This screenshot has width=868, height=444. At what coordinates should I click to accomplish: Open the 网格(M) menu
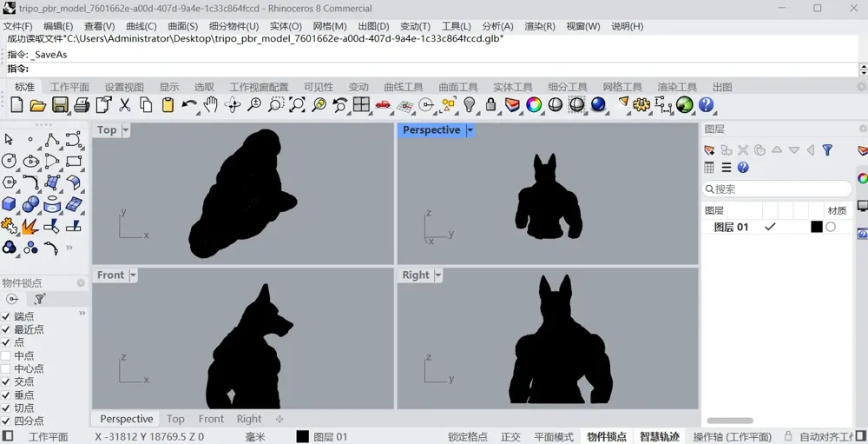pyautogui.click(x=329, y=26)
